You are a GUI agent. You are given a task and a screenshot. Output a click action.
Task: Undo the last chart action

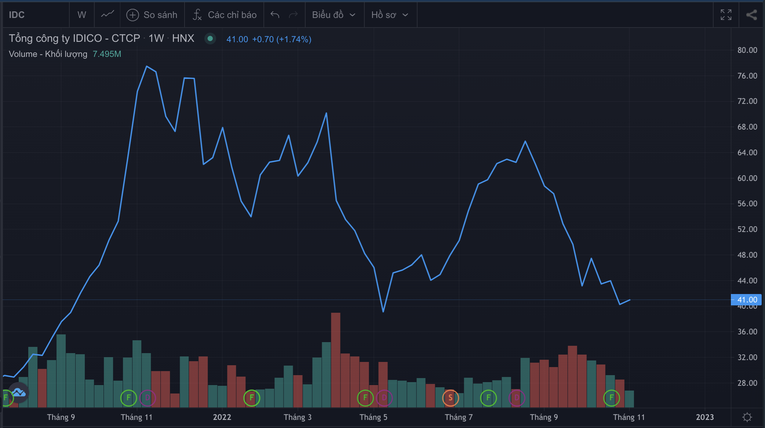point(275,15)
